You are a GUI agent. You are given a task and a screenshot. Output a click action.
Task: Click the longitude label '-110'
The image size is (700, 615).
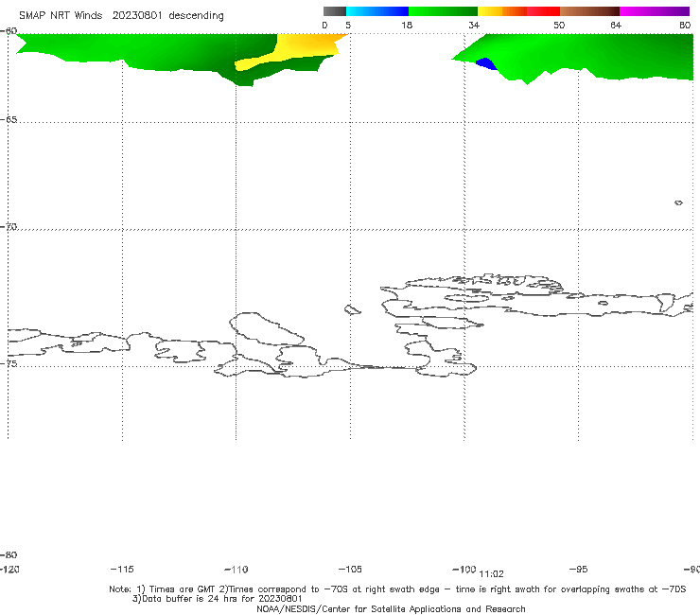[236, 570]
